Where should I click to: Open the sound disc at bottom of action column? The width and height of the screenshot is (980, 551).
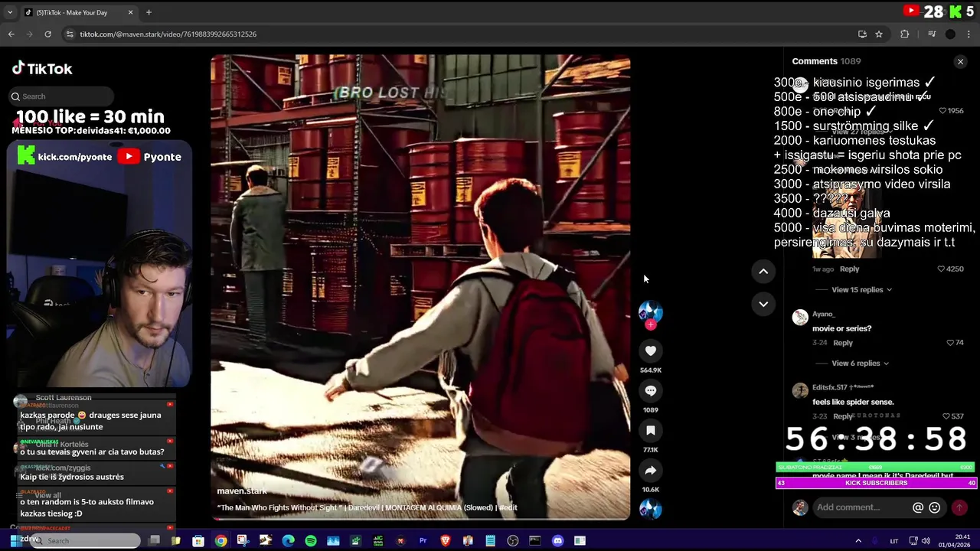[650, 509]
